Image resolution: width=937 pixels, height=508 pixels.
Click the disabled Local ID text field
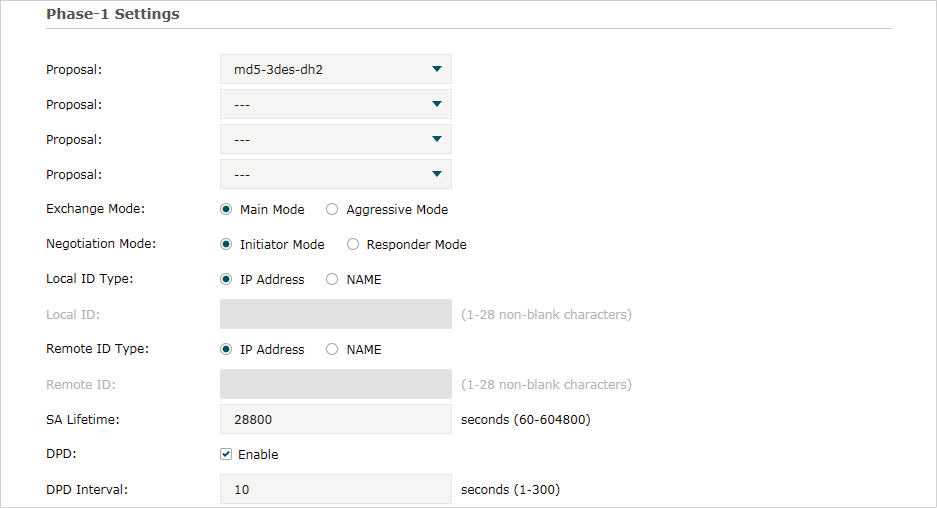pyautogui.click(x=336, y=314)
